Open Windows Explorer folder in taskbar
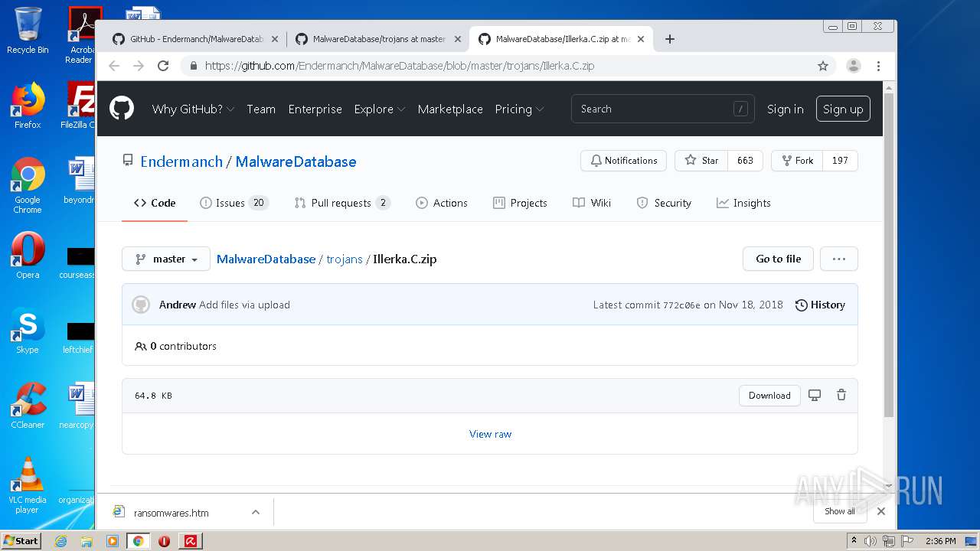This screenshot has width=980, height=551. tap(87, 541)
